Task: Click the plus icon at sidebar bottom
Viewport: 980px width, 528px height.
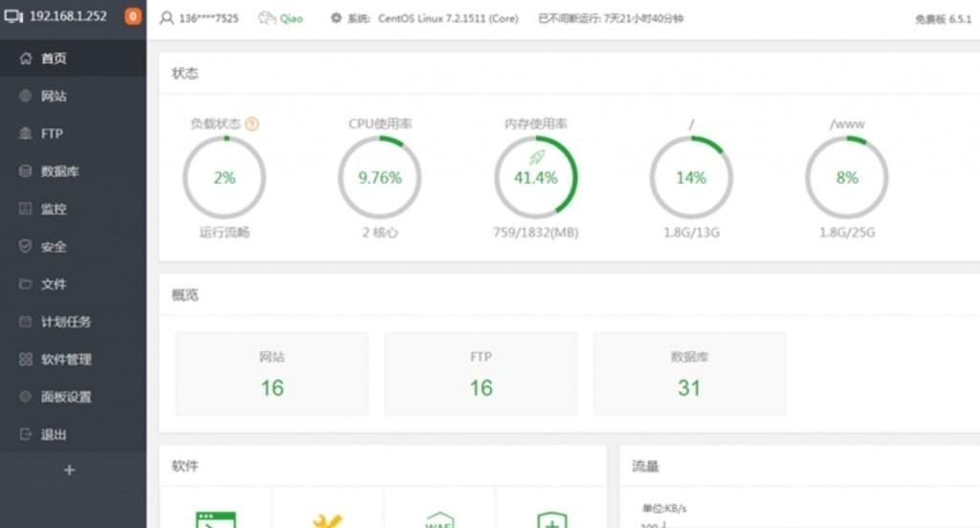Action: (x=69, y=470)
